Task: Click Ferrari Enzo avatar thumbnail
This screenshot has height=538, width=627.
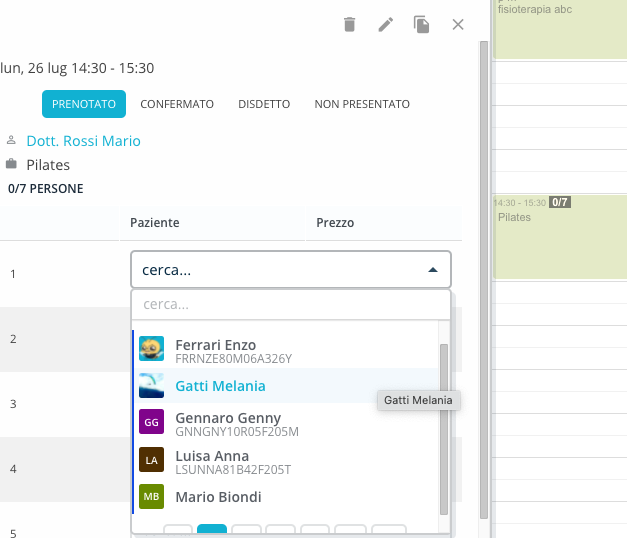Action: click(152, 348)
